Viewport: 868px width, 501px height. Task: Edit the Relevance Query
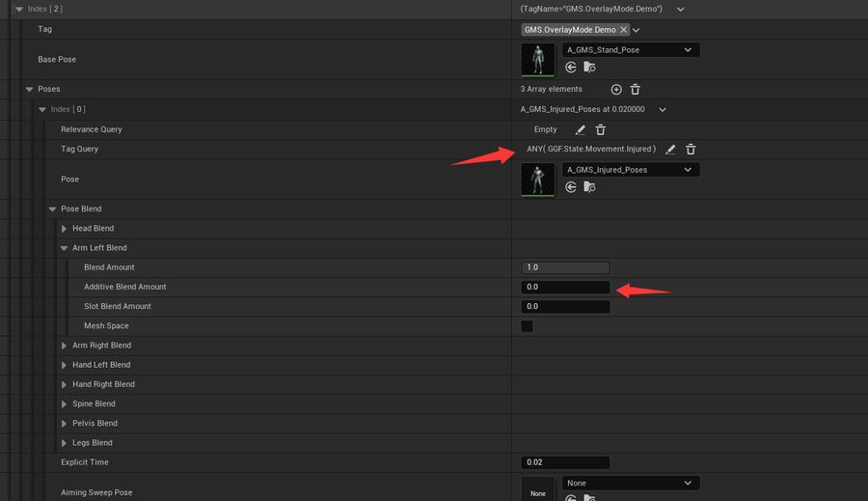[x=581, y=129]
